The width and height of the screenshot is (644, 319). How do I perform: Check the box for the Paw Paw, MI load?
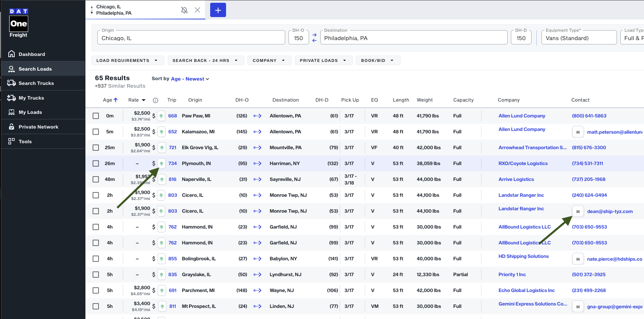(x=96, y=116)
